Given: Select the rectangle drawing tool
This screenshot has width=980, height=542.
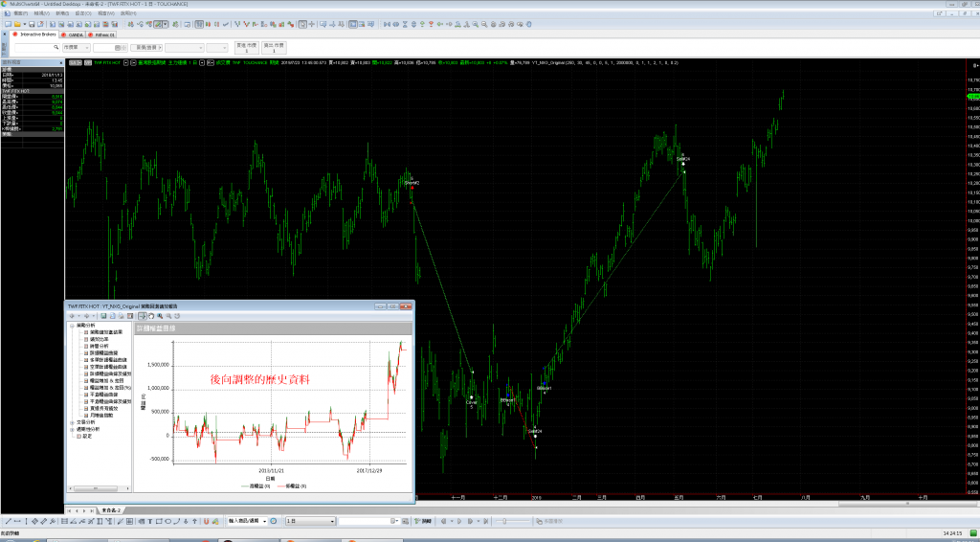Looking at the screenshot, I should coord(159,521).
